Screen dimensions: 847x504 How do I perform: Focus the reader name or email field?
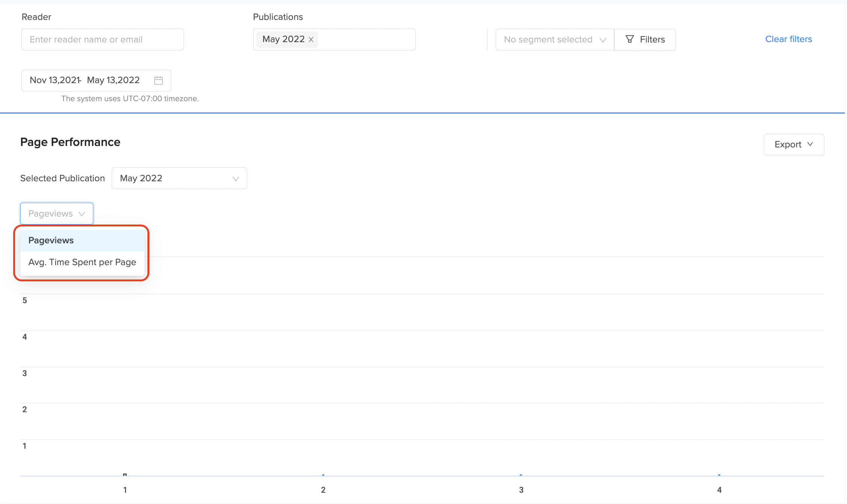click(x=102, y=39)
